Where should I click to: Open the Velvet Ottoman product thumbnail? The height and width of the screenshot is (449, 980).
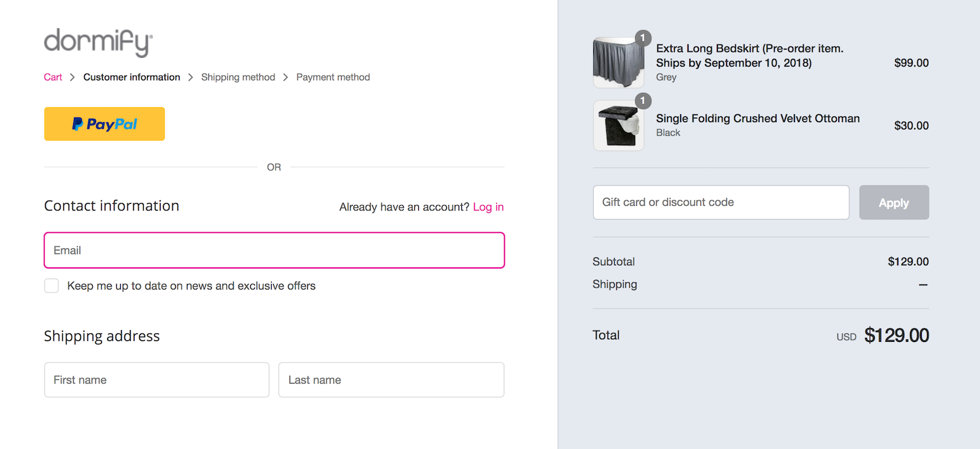point(618,125)
